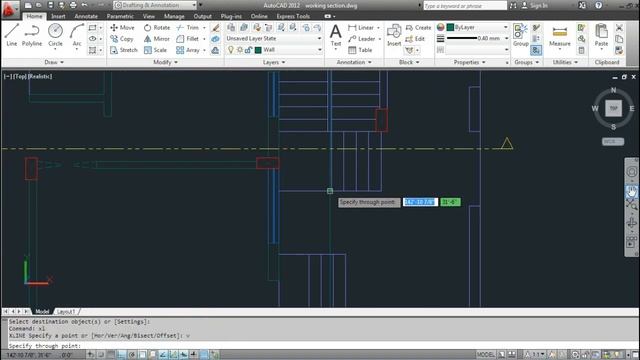640x360 pixels.
Task: Expand the Layers panel
Action: click(274, 62)
